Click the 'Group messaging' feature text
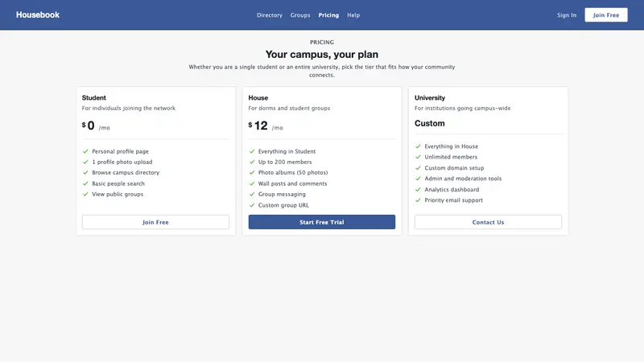The height and width of the screenshot is (362, 644). (x=282, y=194)
